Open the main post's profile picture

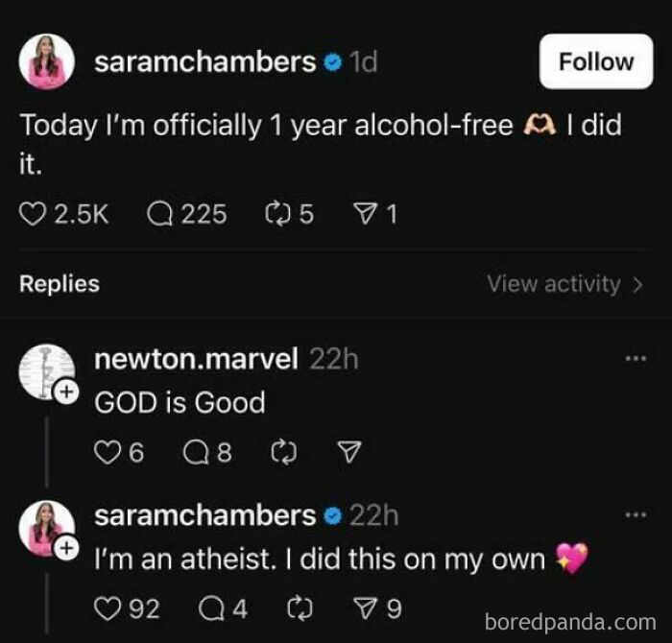click(47, 61)
